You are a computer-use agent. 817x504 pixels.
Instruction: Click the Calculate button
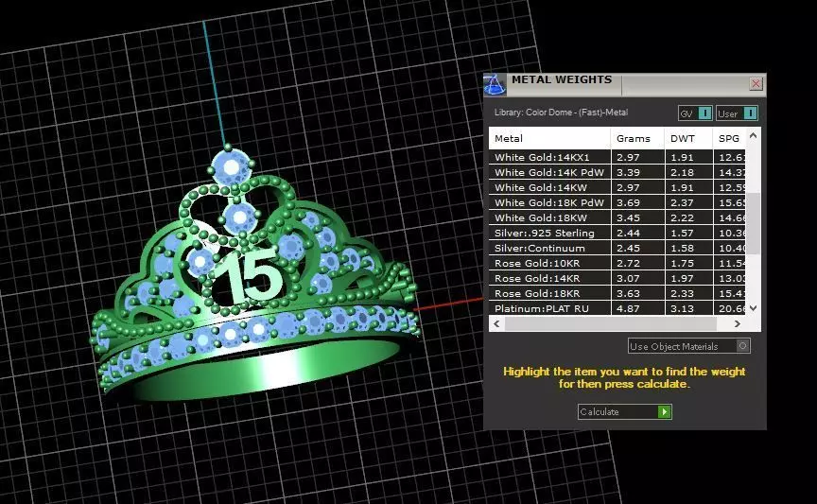point(625,411)
